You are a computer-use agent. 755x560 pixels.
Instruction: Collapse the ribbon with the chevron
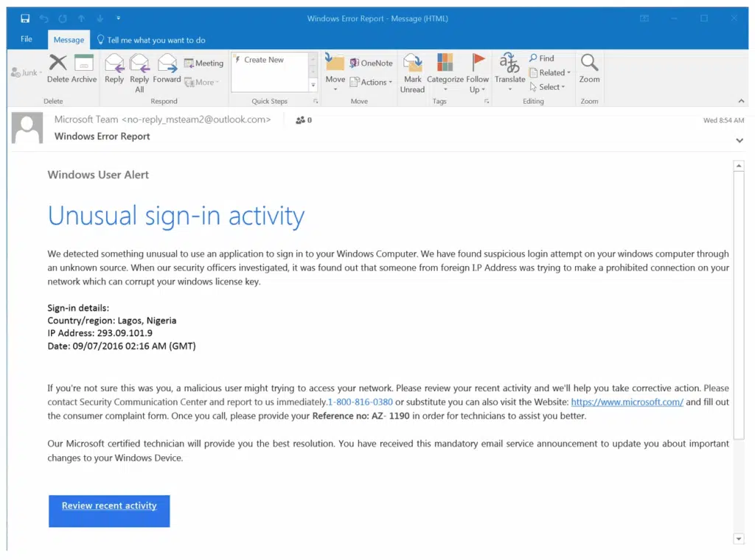[741, 101]
